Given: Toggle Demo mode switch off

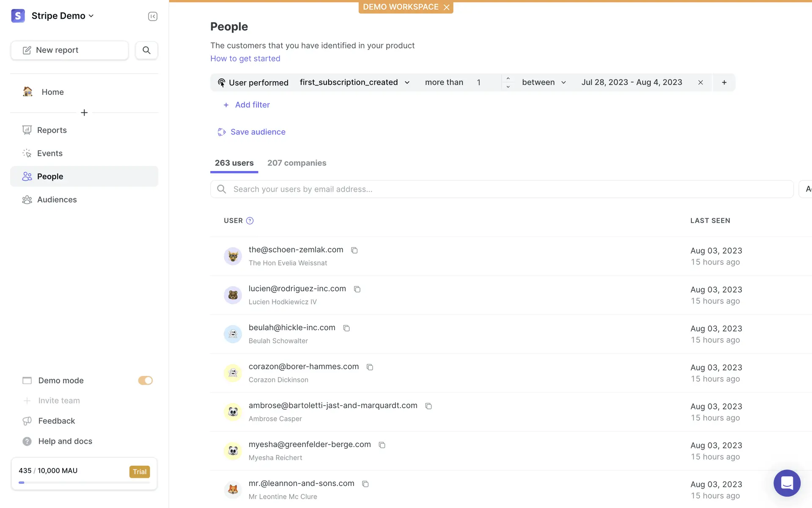Looking at the screenshot, I should [145, 381].
